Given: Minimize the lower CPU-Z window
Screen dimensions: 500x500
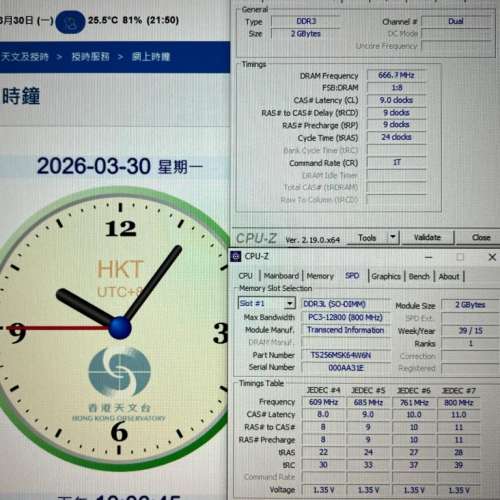Looking at the screenshot, I should pyautogui.click(x=429, y=257).
